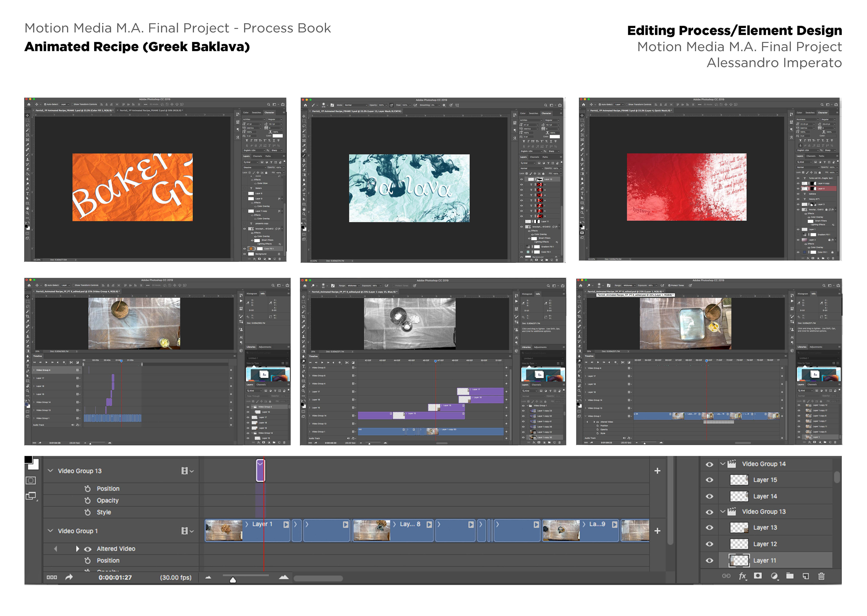The image size is (867, 616).
Task: Toggle visibility of Video Group 13 in Layers
Action: click(709, 512)
